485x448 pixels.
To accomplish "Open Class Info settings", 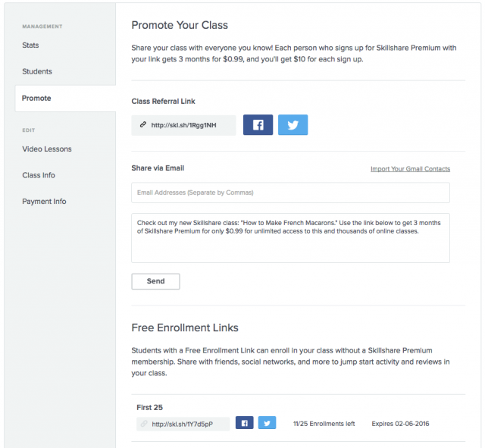I will click(39, 176).
